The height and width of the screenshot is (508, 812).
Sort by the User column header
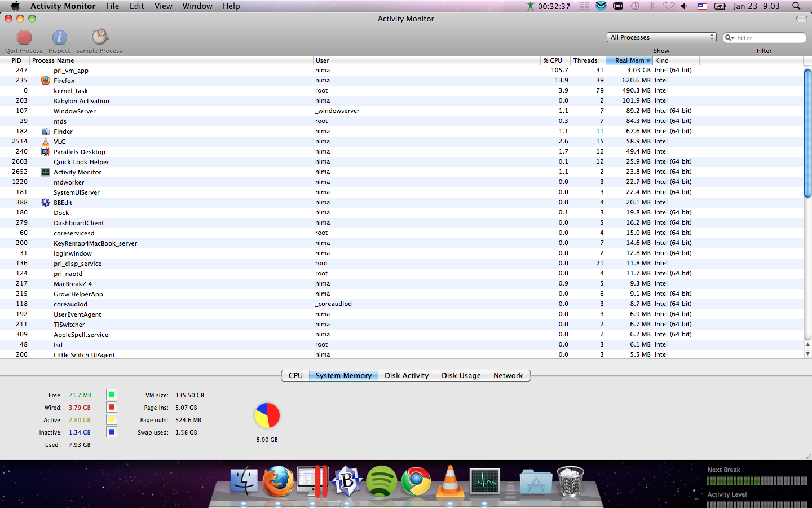[x=427, y=60]
